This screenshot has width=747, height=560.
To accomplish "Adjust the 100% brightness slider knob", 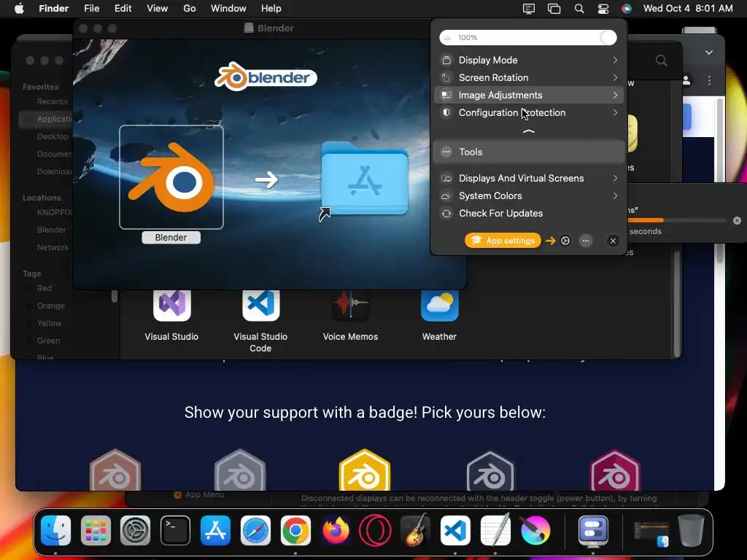I will (x=608, y=38).
